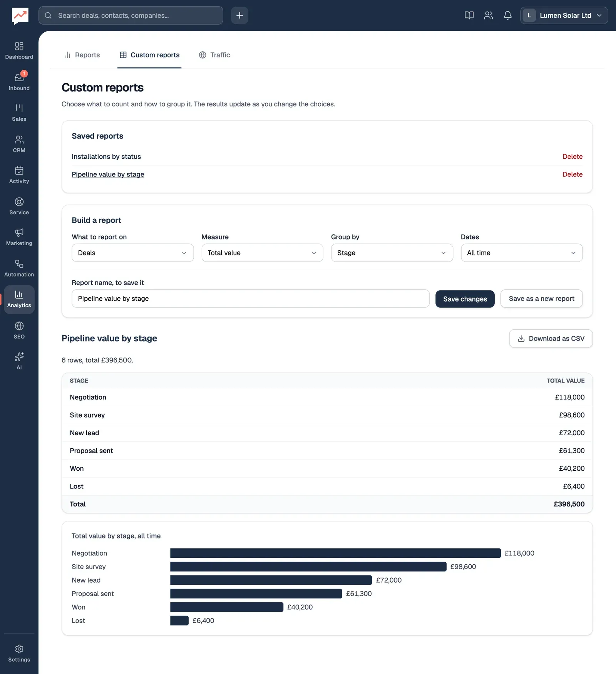
Task: Open Inbound with notification badge
Action: [x=19, y=82]
